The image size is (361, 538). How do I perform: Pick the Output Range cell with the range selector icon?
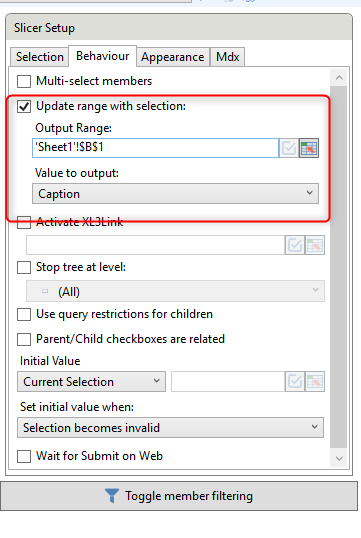[309, 148]
